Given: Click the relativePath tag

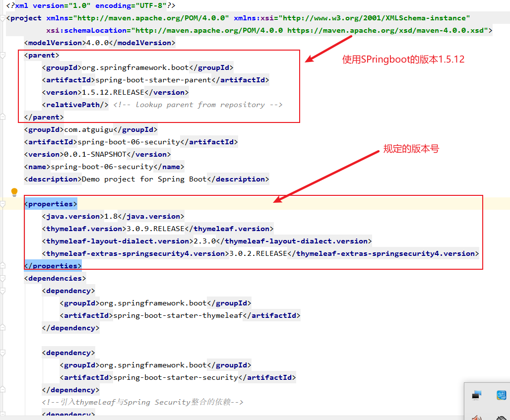Looking at the screenshot, I should (x=75, y=105).
